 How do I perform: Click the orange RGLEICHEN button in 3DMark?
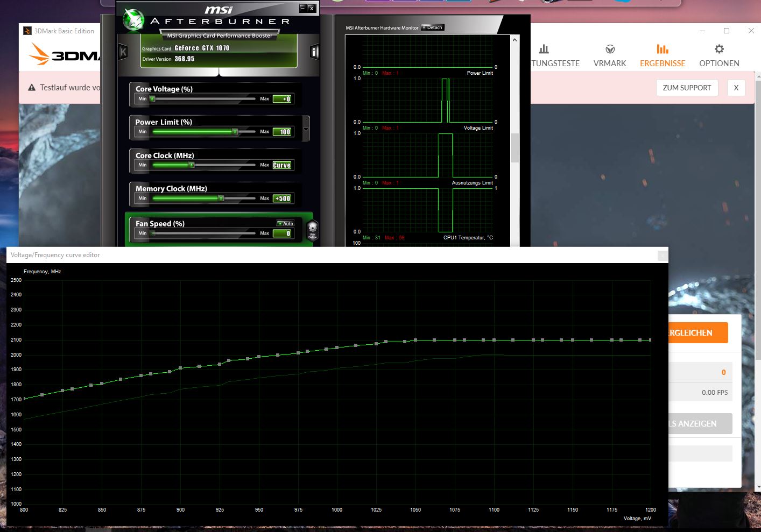(x=698, y=332)
